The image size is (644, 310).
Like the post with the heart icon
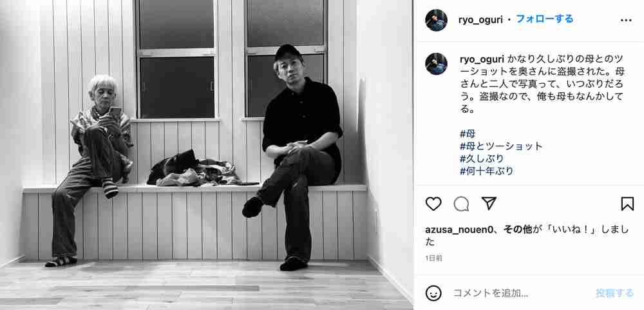(433, 204)
